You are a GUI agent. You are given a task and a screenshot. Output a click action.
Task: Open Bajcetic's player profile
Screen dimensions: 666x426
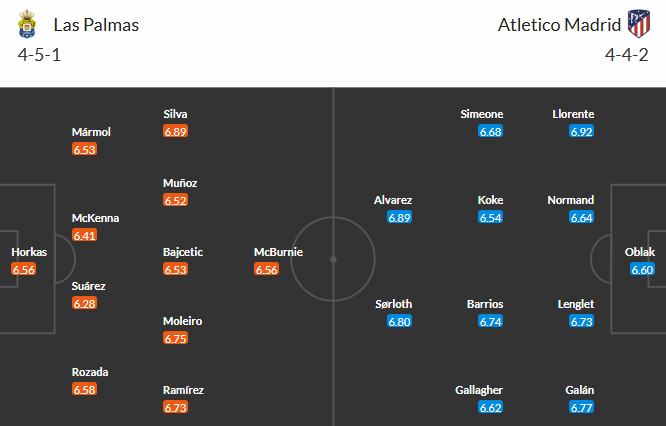click(183, 252)
